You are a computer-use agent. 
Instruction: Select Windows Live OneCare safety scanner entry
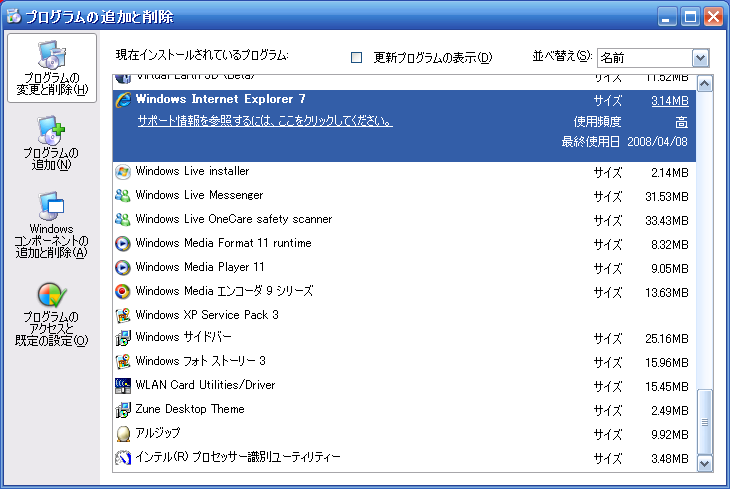(404, 220)
